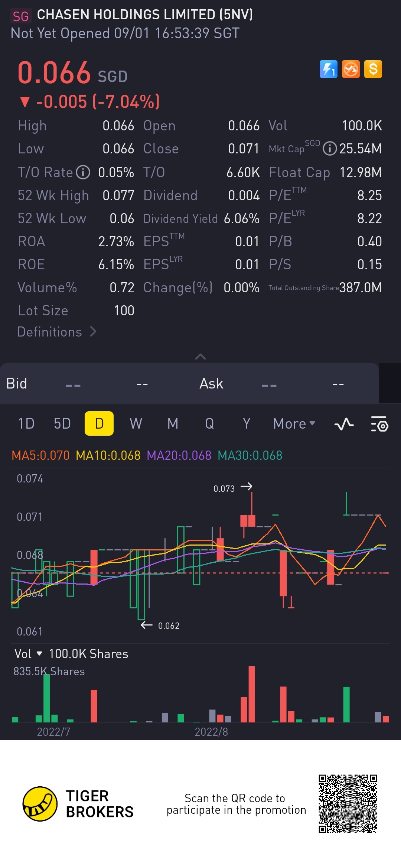Tap the orange chart badge icon
The image size is (401, 868).
pyautogui.click(x=351, y=69)
